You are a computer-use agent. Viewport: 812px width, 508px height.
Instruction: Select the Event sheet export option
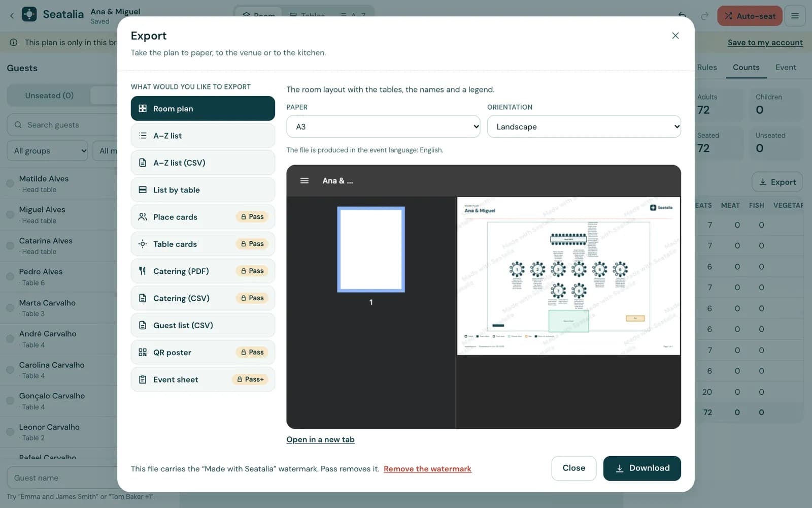tap(203, 379)
